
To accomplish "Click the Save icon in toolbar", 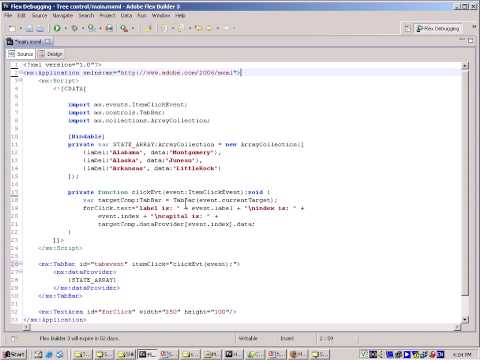I will tap(29, 29).
